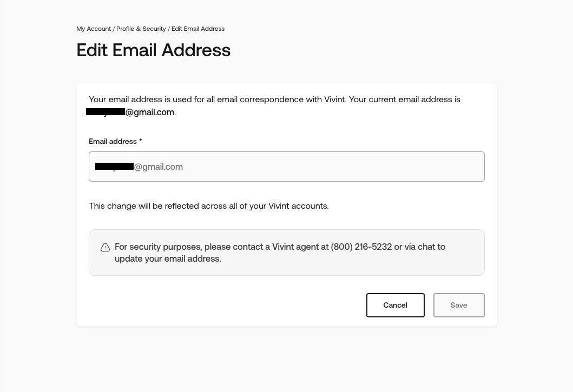
Task: Click the warning alert icon in the security notice
Action: click(105, 247)
